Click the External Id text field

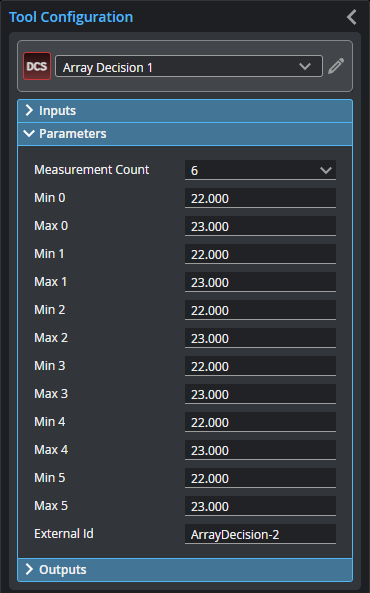pyautogui.click(x=260, y=534)
